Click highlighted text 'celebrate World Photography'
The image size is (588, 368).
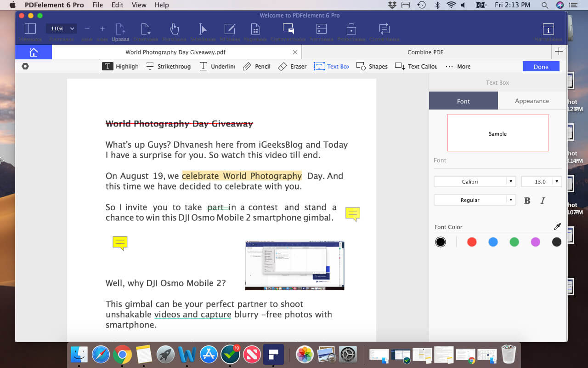click(242, 176)
